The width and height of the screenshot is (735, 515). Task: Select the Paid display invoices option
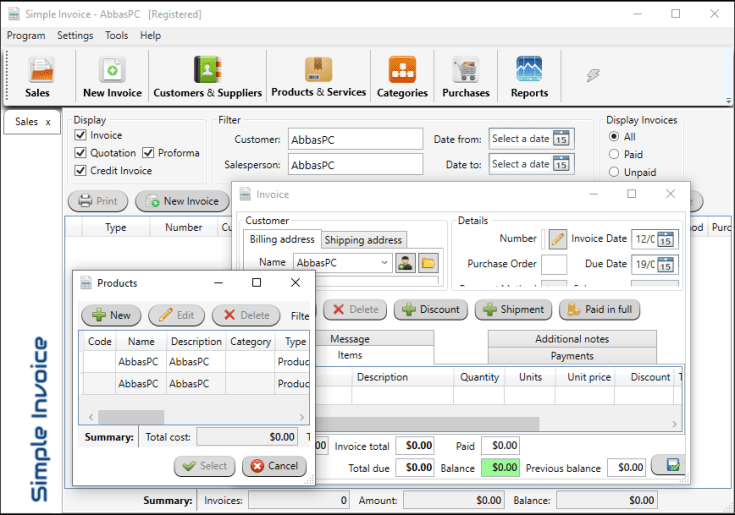point(614,154)
